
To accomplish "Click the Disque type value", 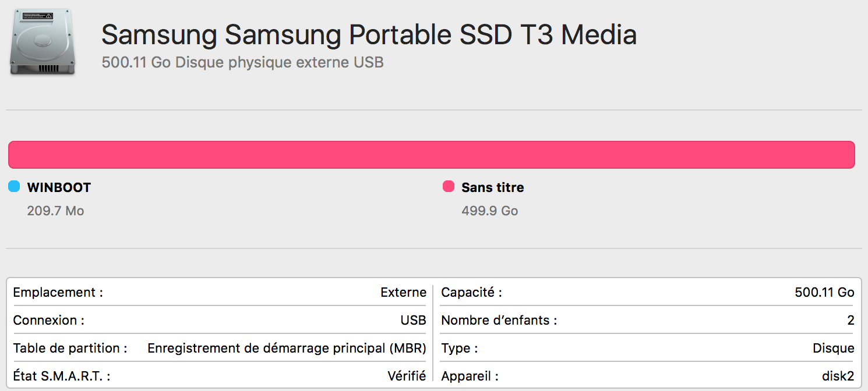I will click(833, 348).
